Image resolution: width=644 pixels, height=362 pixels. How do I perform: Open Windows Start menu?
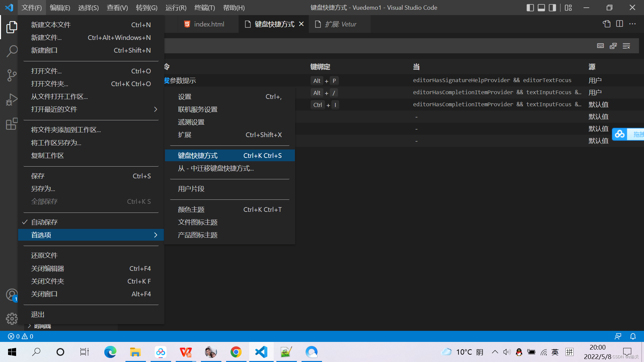coord(12,352)
